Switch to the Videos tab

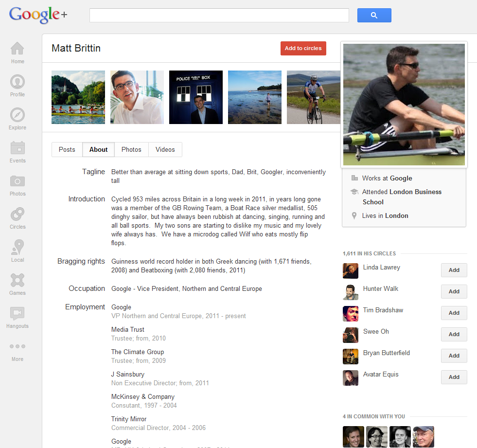pyautogui.click(x=165, y=149)
